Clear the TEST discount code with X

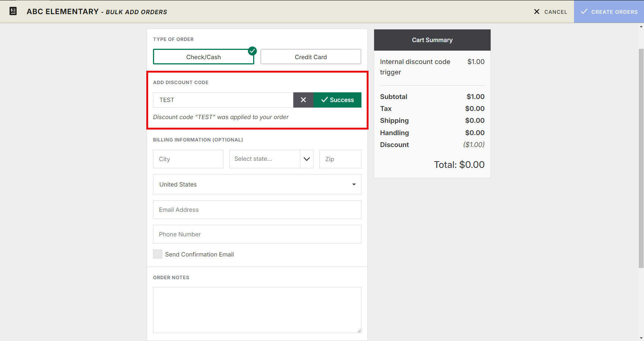pos(303,100)
